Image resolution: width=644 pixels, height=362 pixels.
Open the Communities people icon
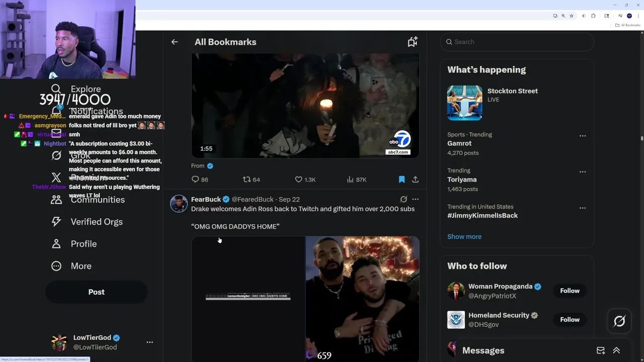coord(56,200)
